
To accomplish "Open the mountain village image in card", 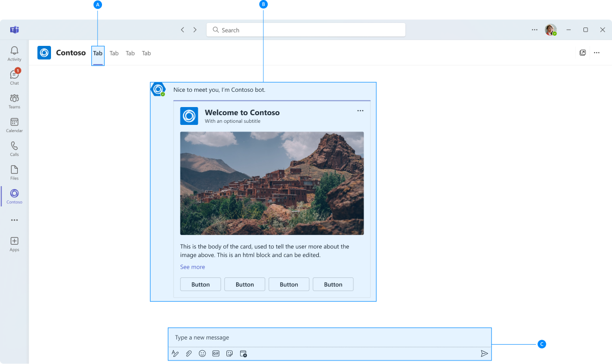I will pos(272,184).
